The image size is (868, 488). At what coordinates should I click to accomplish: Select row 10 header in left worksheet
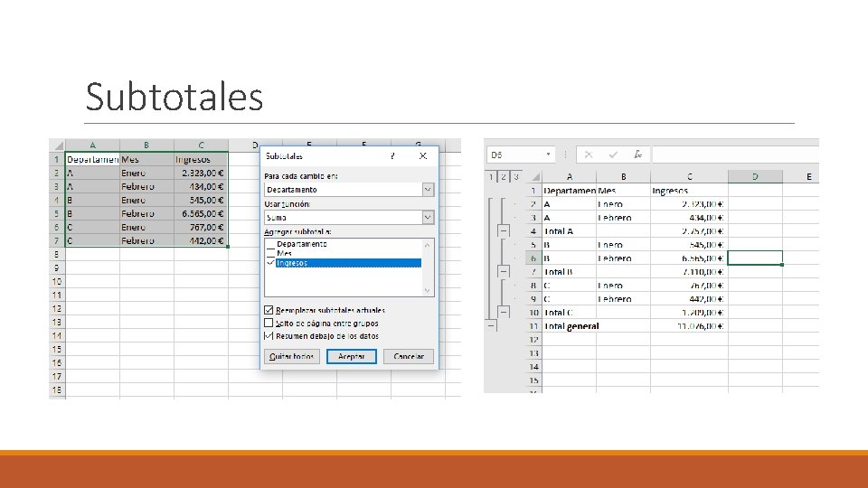coord(57,281)
